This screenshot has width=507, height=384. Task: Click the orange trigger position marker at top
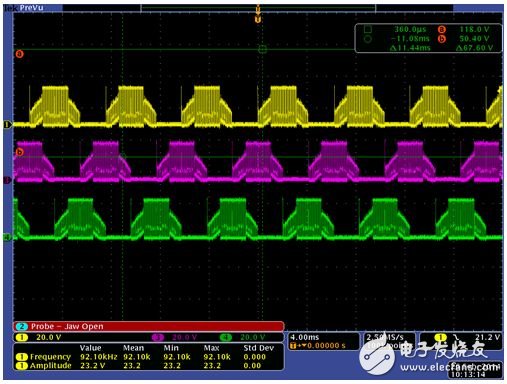pyautogui.click(x=258, y=15)
